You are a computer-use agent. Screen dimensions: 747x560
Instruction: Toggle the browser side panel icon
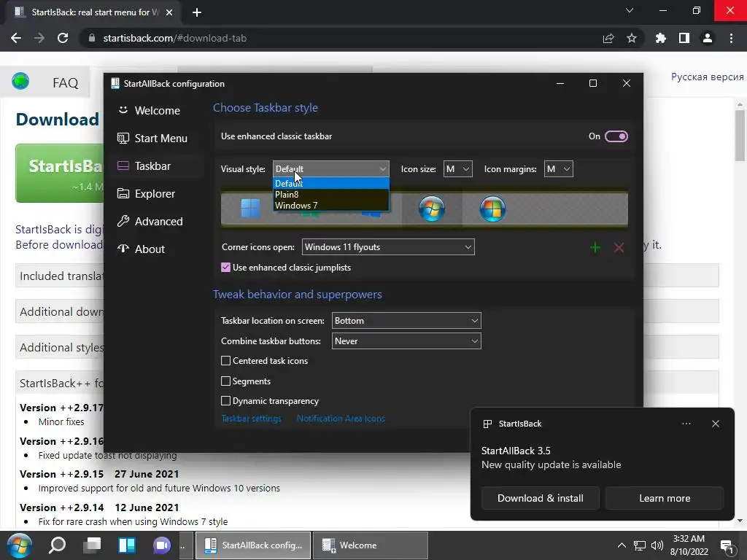pos(684,38)
